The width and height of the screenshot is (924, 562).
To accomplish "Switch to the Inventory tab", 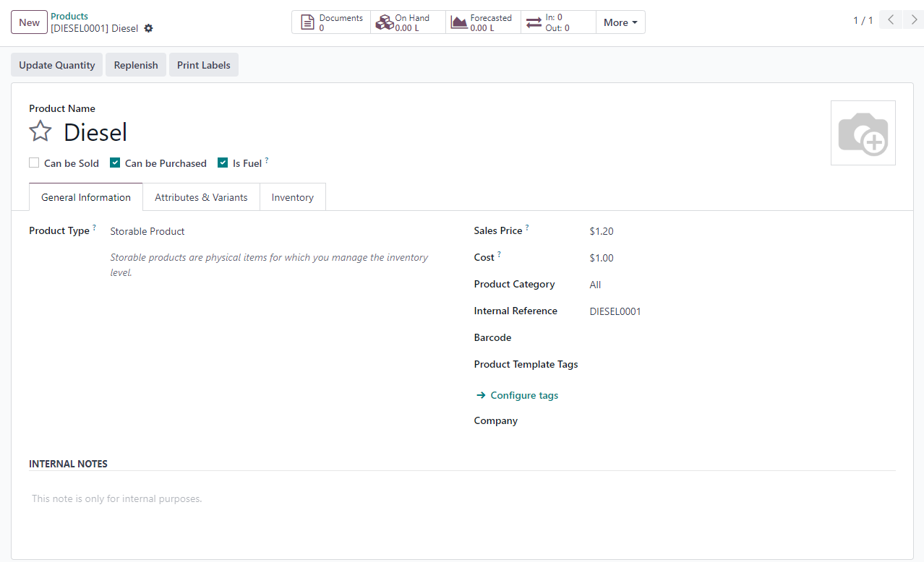I will coord(292,197).
